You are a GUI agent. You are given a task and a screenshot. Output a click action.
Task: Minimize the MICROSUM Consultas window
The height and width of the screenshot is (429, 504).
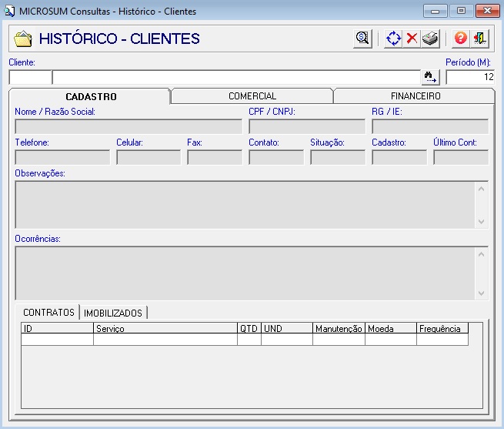[436, 12]
